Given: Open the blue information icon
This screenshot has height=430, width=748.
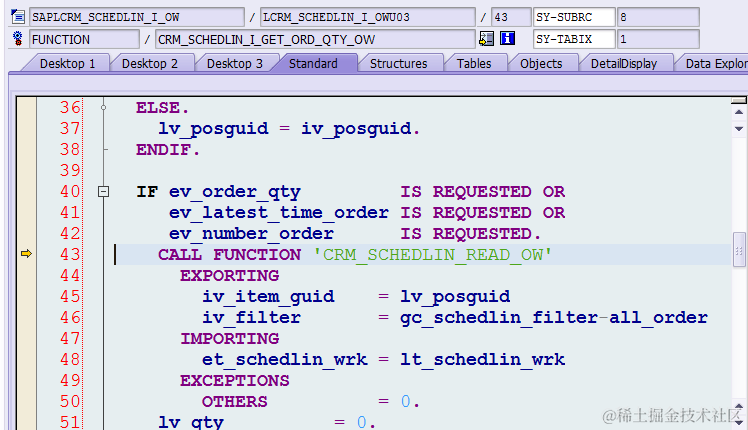Looking at the screenshot, I should (x=507, y=38).
